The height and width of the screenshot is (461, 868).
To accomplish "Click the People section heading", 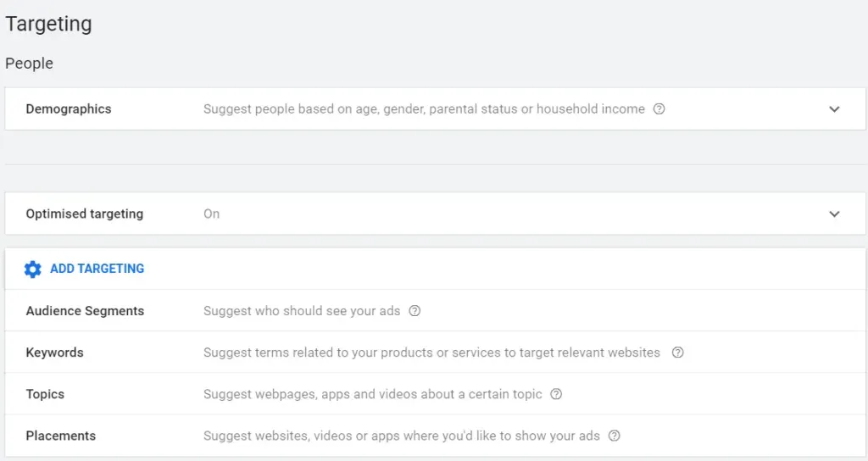I will [x=30, y=64].
